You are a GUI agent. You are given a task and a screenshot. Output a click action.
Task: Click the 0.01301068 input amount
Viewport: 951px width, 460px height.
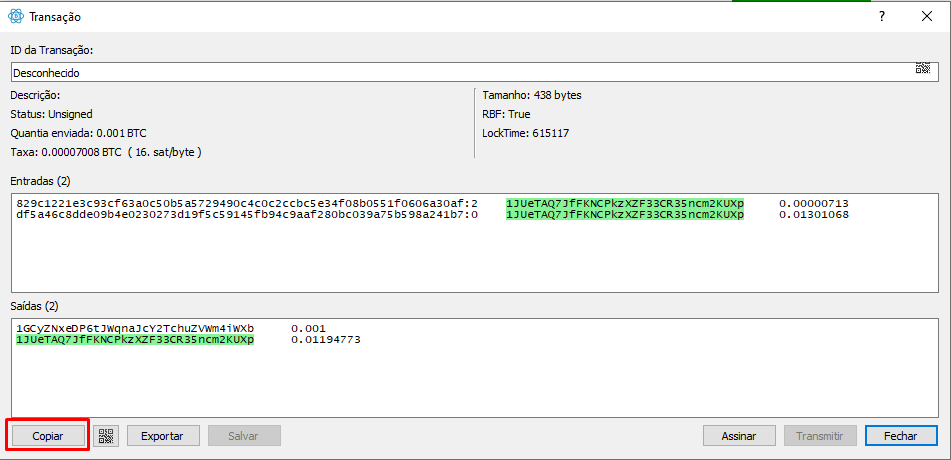tap(813, 215)
